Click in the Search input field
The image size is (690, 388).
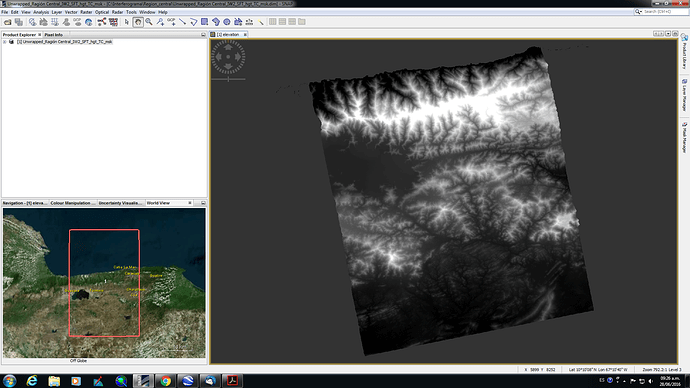pos(660,11)
